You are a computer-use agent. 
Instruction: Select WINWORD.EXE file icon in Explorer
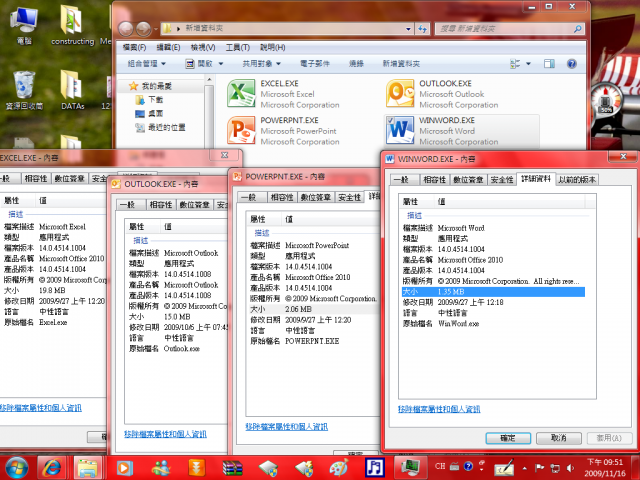(x=401, y=131)
